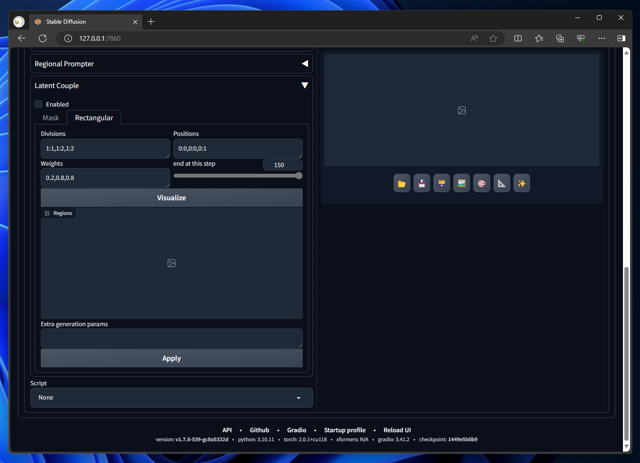Open the images output folder icon

point(402,183)
